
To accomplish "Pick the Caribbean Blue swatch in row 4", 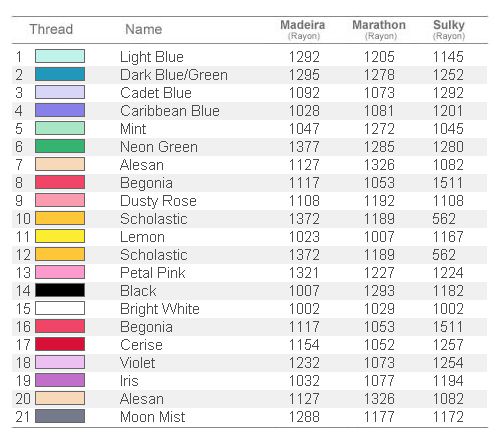I will pyautogui.click(x=60, y=110).
